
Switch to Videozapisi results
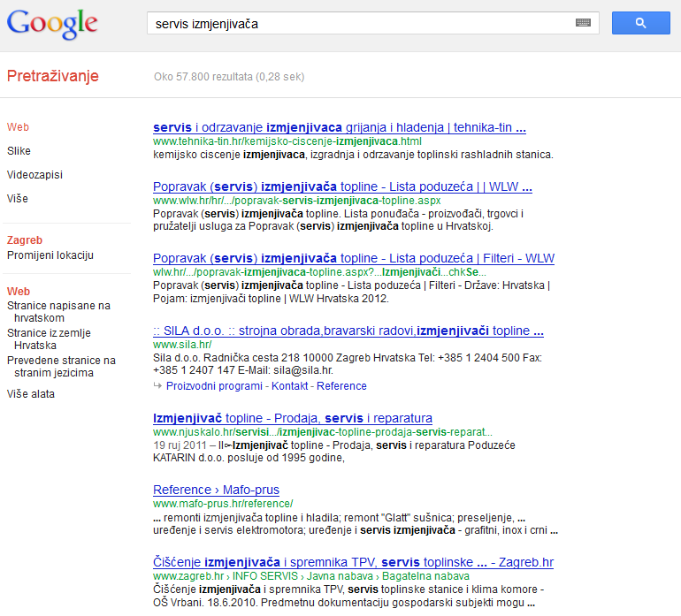[34, 175]
